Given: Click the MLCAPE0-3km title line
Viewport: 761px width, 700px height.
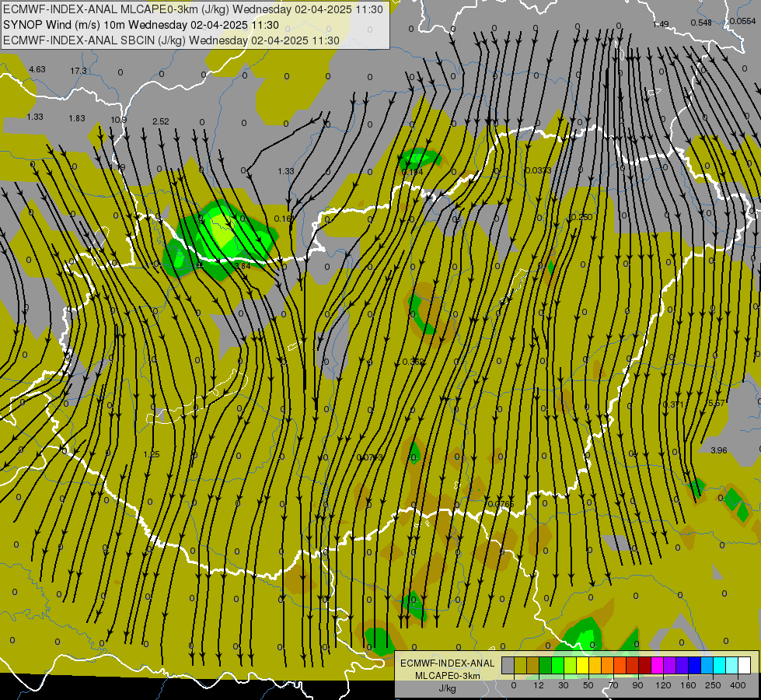Looking at the screenshot, I should point(193,9).
